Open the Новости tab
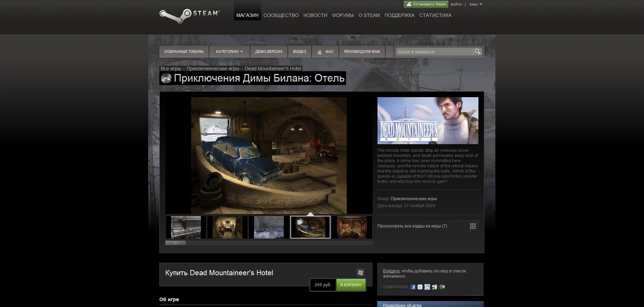Viewport: 644px width, 307px height. (315, 15)
